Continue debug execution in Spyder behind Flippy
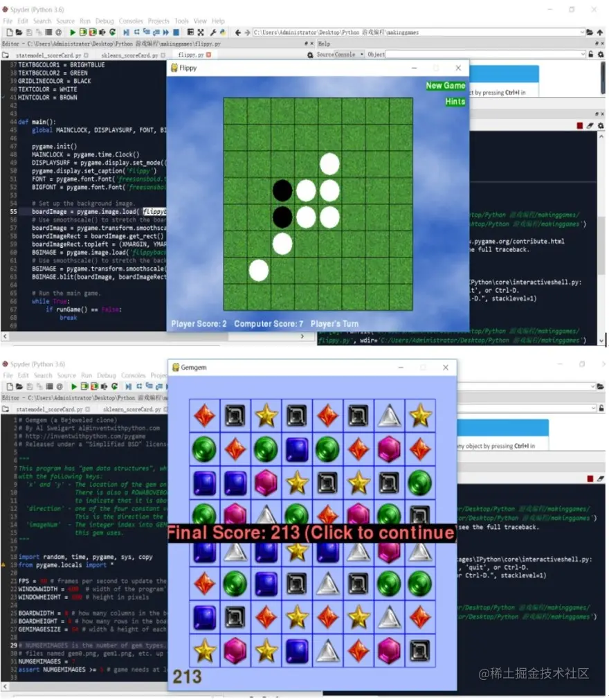The width and height of the screenshot is (609, 700). coord(165,32)
